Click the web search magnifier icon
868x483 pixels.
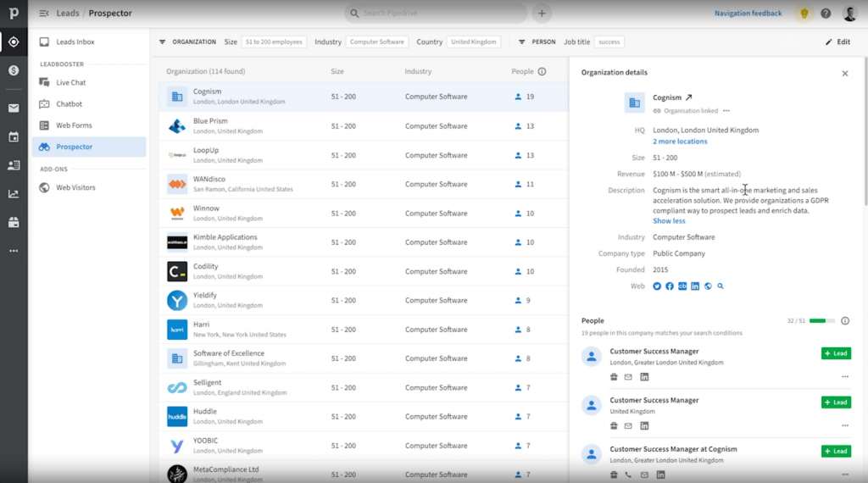tap(721, 286)
